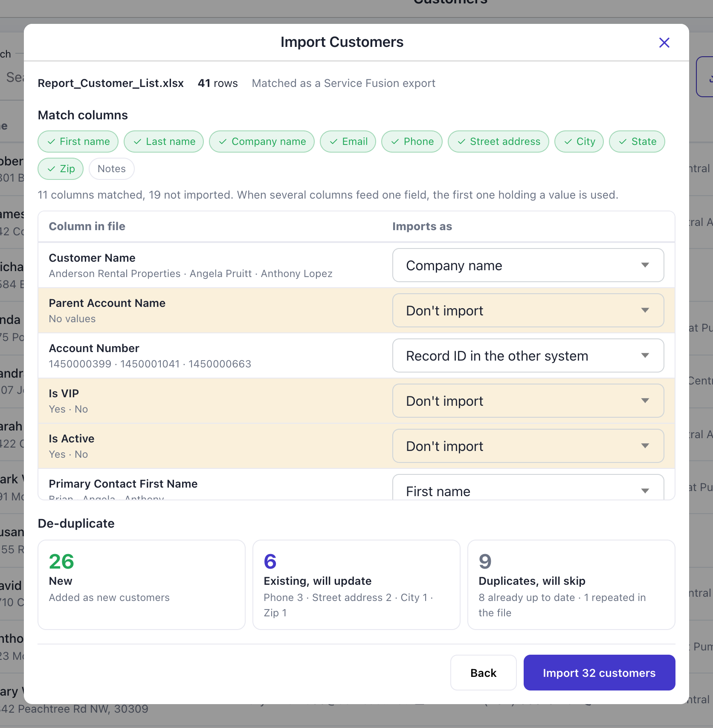Click the Phone checkmark chip
The height and width of the screenshot is (728, 713).
(x=412, y=142)
